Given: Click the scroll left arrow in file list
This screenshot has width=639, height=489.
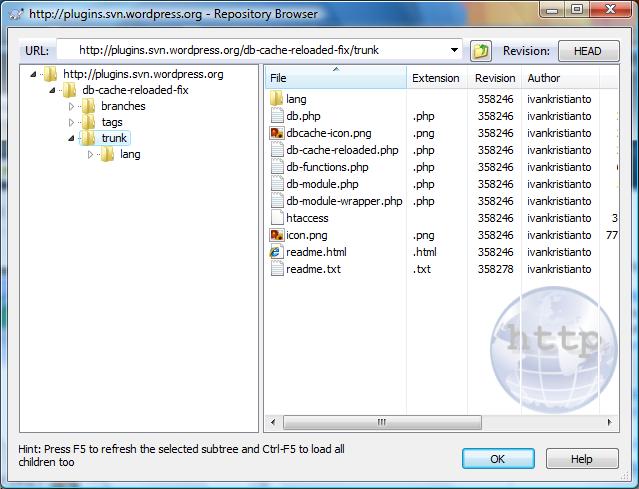Looking at the screenshot, I should coord(273,422).
